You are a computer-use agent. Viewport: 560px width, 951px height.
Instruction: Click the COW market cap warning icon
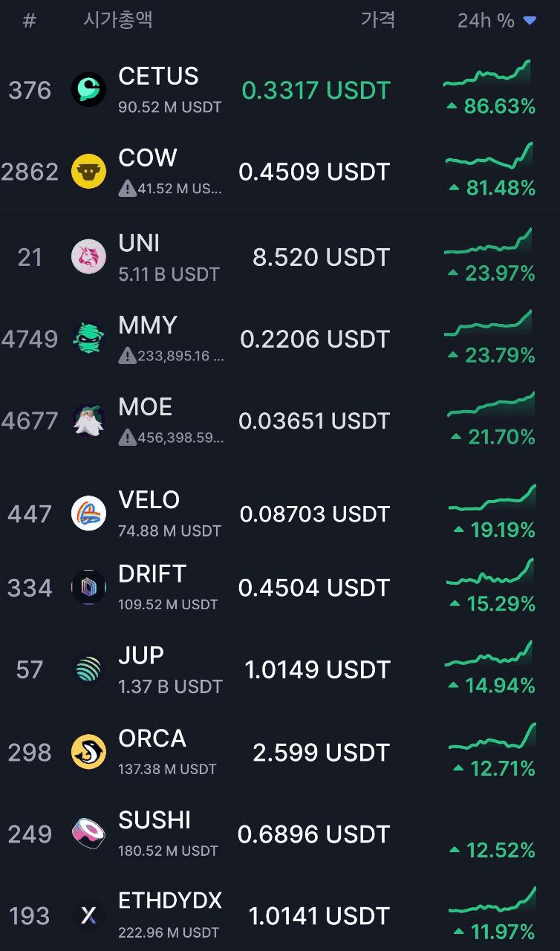(x=127, y=189)
